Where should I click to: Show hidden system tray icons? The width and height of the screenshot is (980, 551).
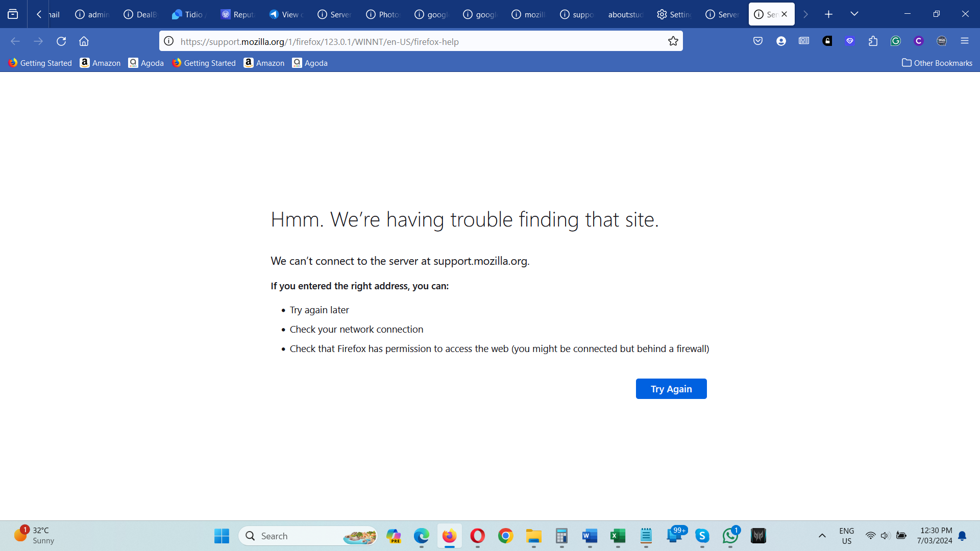point(822,536)
